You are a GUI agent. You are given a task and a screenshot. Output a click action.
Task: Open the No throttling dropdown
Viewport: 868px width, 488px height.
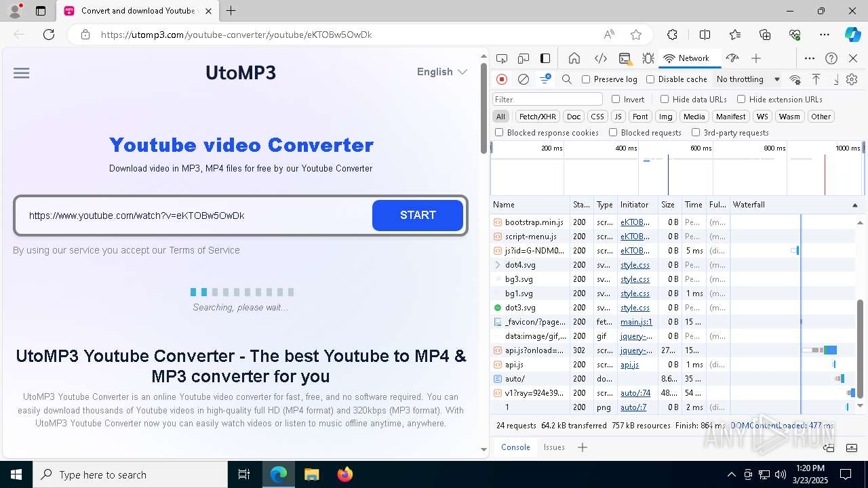pos(748,79)
